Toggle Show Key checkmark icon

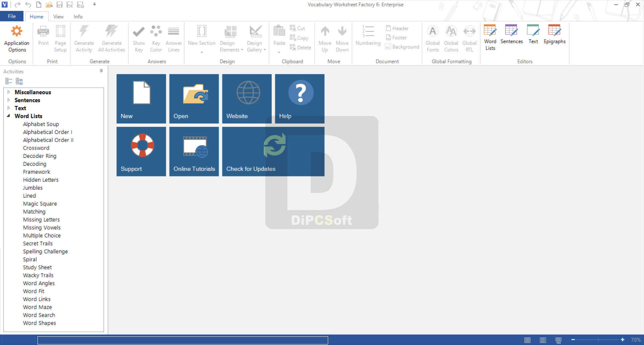click(139, 31)
